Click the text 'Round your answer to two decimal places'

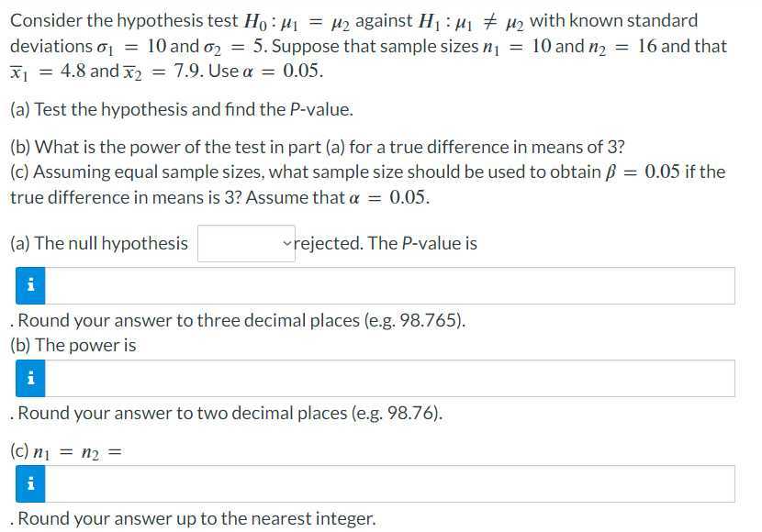click(183, 413)
